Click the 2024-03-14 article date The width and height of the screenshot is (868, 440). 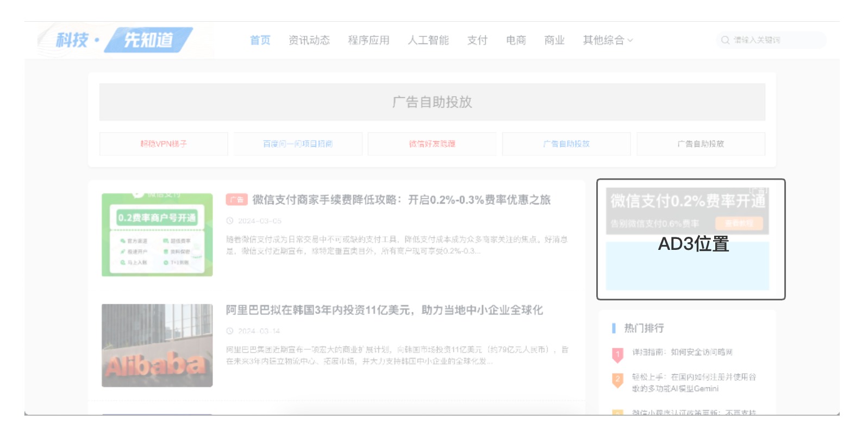coord(259,331)
